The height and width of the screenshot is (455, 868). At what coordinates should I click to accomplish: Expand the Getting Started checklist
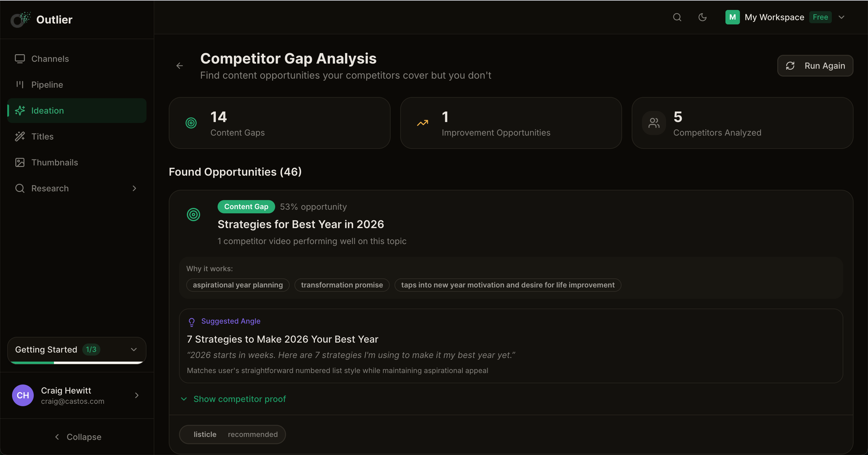(134, 350)
